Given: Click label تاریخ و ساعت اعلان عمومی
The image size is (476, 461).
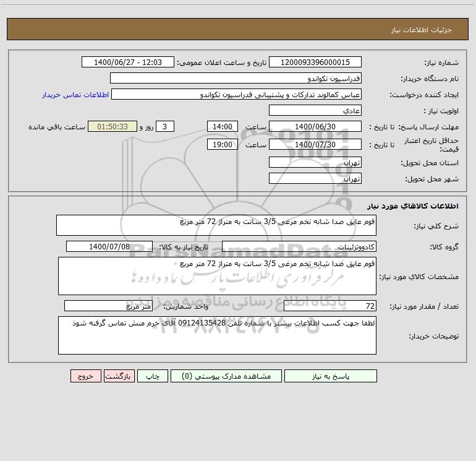Looking at the screenshot, I should [222, 62].
